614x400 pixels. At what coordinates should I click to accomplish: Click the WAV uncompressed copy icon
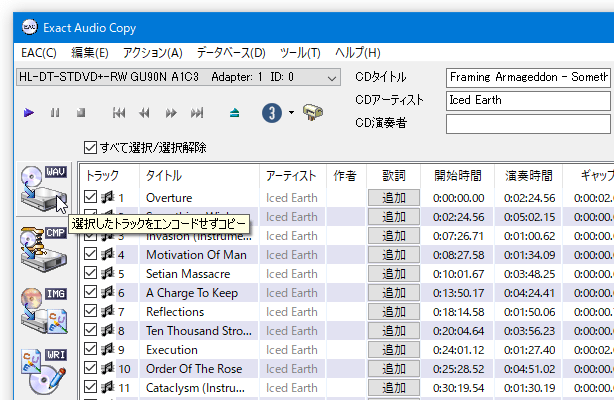[43, 189]
